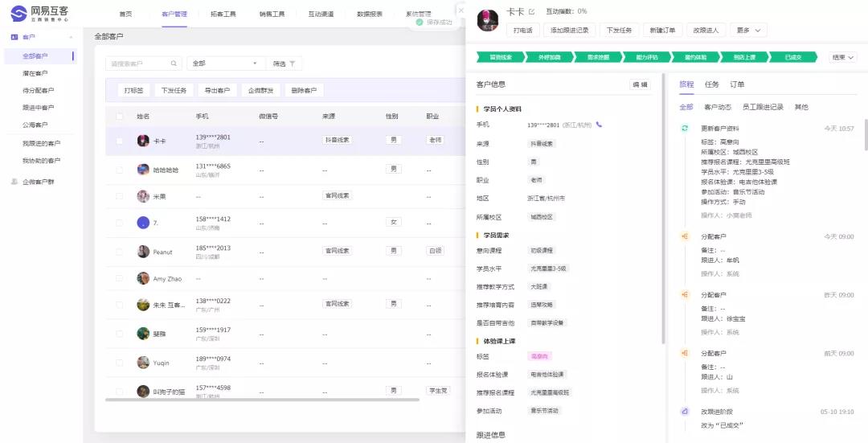Click 哈哈哈哈's avatar in the table
Image resolution: width=868 pixels, height=443 pixels.
143,170
